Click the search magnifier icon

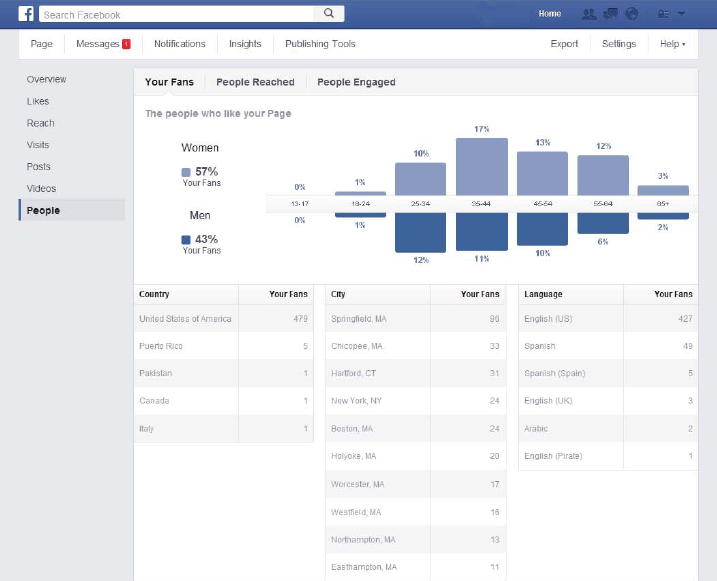pyautogui.click(x=328, y=14)
